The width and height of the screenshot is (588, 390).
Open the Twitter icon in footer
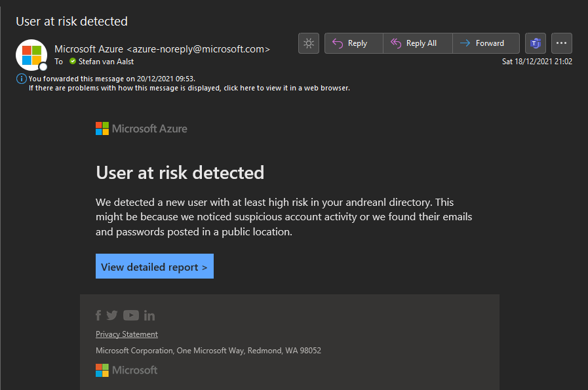pyautogui.click(x=111, y=315)
